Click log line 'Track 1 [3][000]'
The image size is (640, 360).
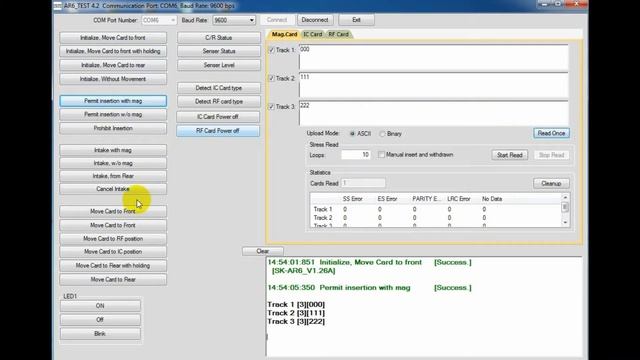(296, 304)
